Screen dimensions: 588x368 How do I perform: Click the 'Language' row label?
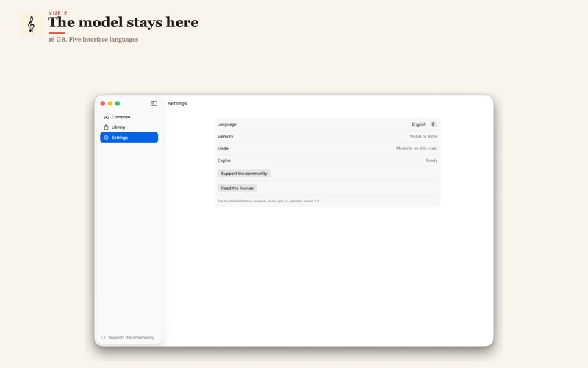227,124
